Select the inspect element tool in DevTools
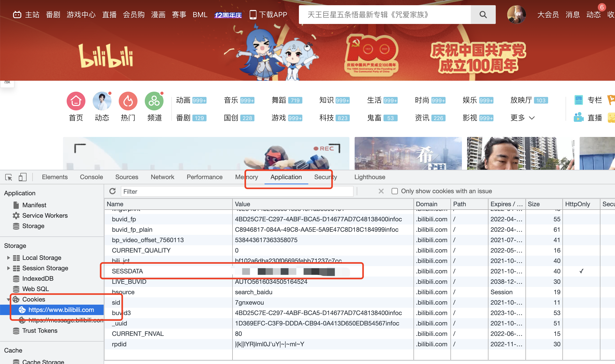Viewport: 615px width, 364px height. (x=8, y=177)
